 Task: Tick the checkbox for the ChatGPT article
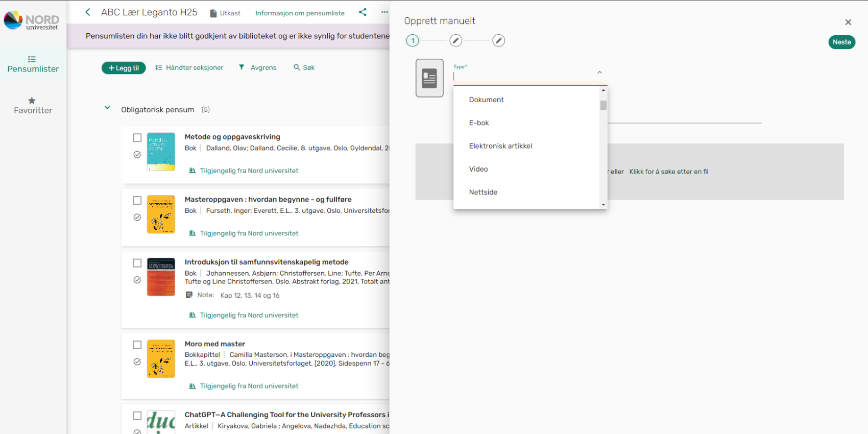pyautogui.click(x=137, y=416)
